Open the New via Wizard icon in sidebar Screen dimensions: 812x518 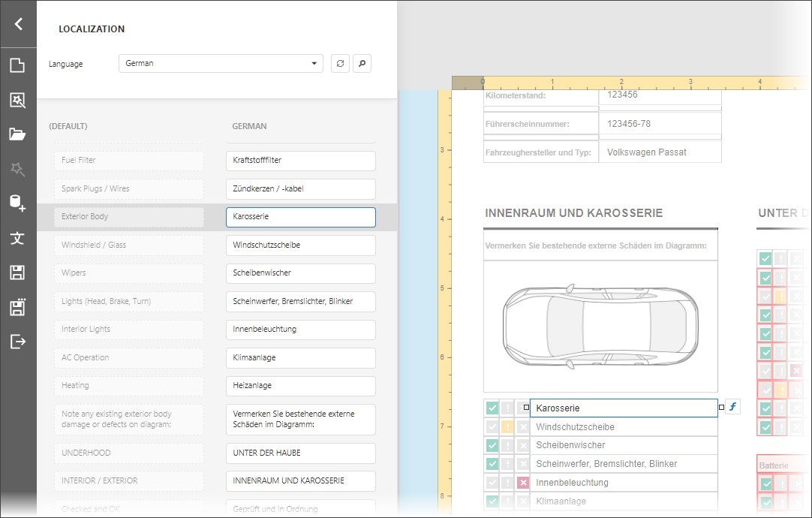tap(17, 100)
